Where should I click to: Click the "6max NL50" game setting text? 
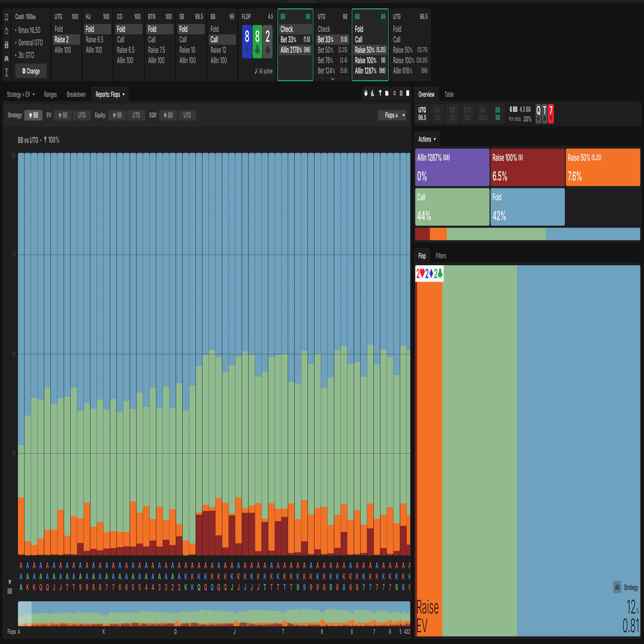point(29,30)
